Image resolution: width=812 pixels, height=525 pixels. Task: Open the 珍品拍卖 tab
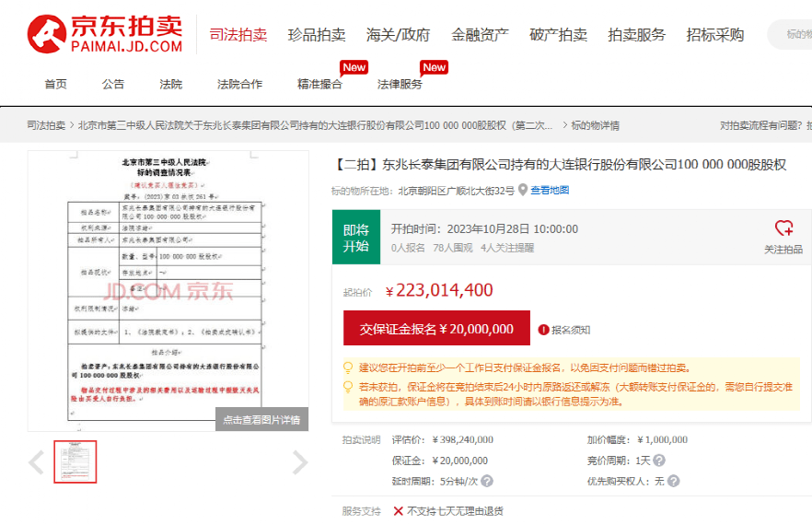point(317,35)
